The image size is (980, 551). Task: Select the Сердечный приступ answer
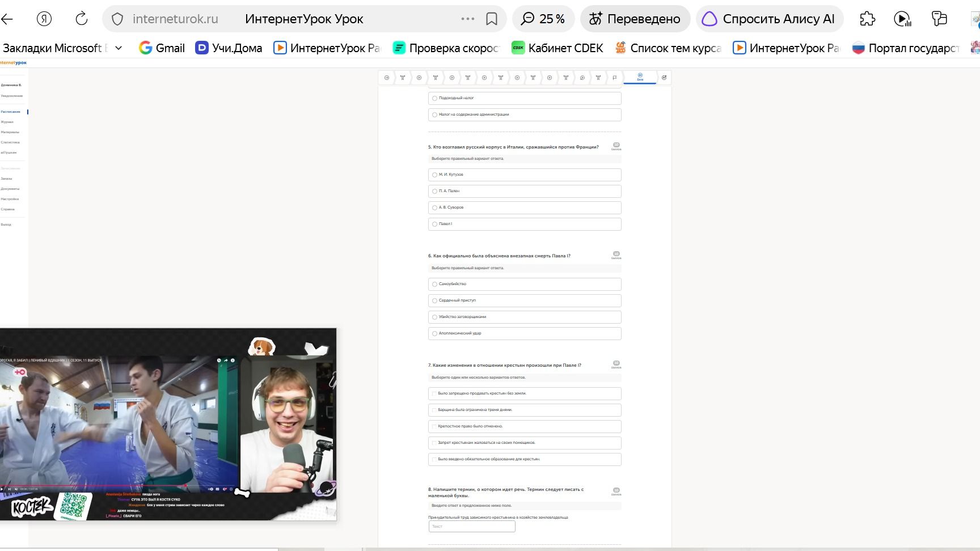[525, 300]
